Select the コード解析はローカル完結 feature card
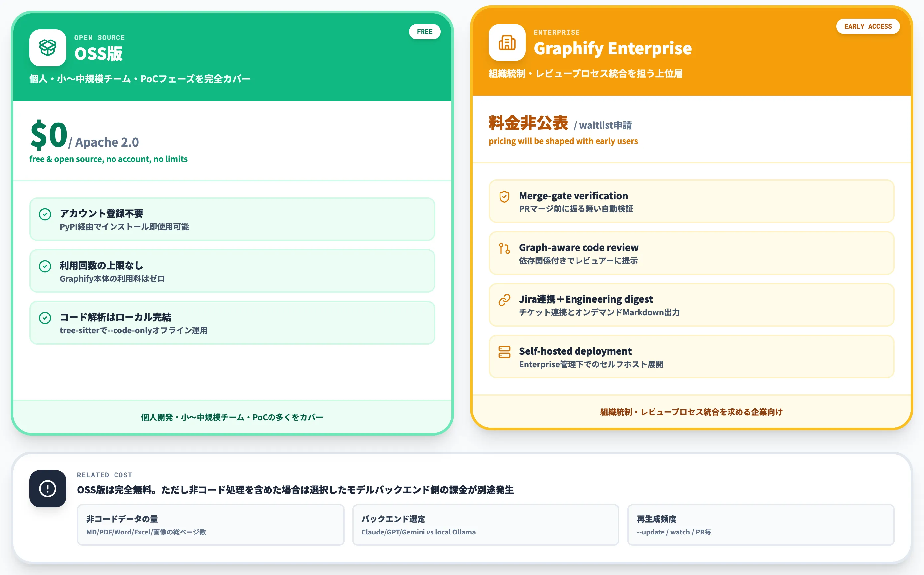This screenshot has width=924, height=575. [x=232, y=322]
